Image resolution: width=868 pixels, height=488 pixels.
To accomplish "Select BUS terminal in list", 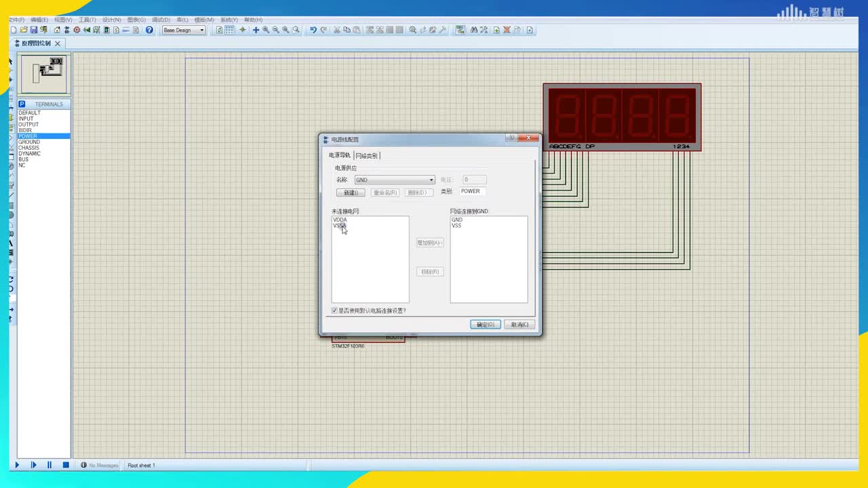I will point(43,159).
